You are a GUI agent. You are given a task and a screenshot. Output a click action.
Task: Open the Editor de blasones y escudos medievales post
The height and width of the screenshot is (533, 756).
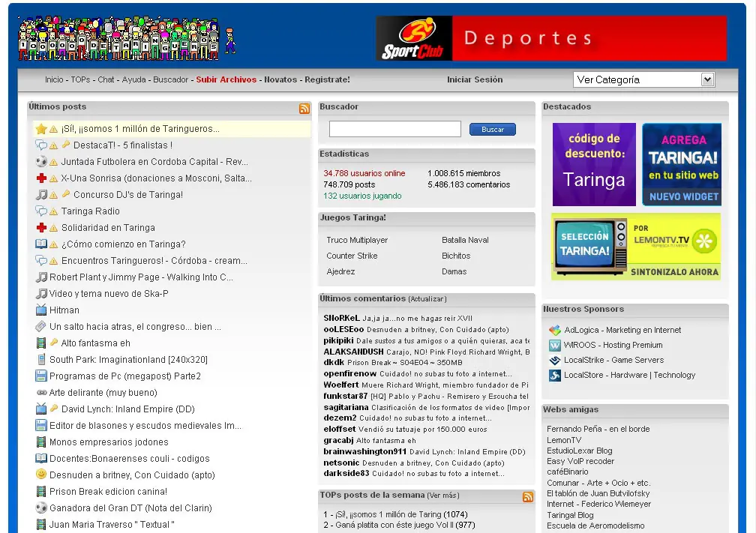(145, 426)
